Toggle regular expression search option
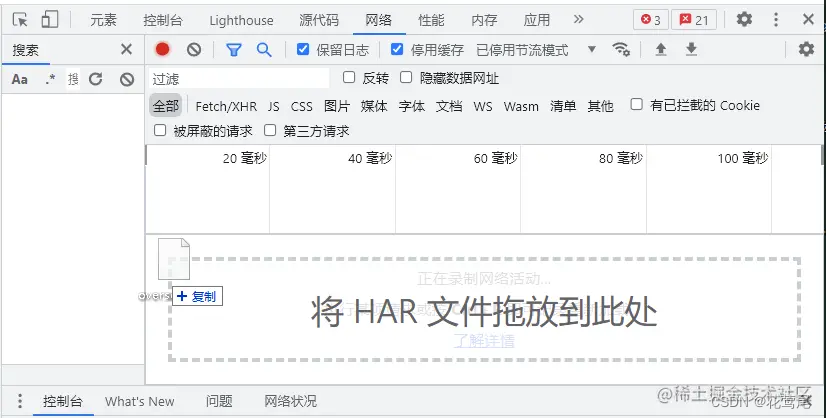The image size is (826, 418). (x=50, y=80)
